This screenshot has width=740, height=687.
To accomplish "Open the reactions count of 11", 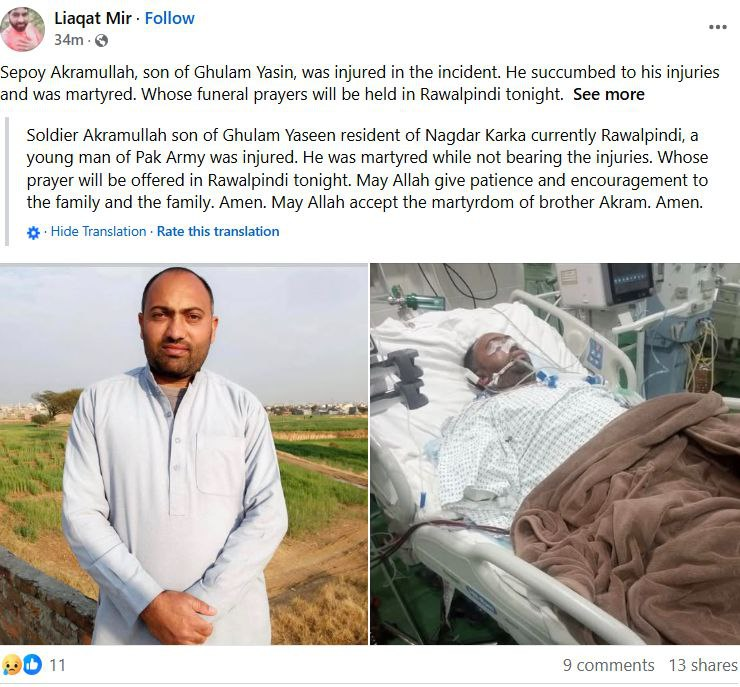I will pyautogui.click(x=57, y=665).
